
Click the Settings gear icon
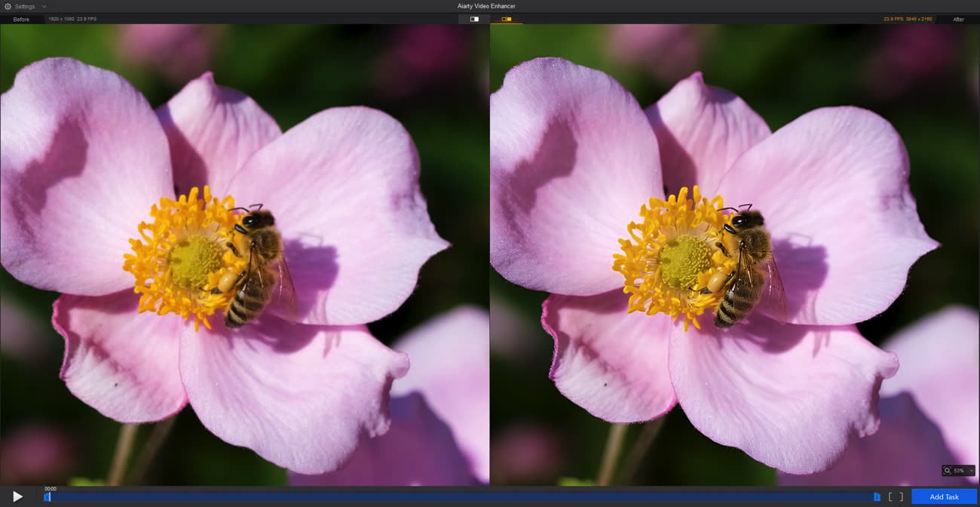(8, 6)
